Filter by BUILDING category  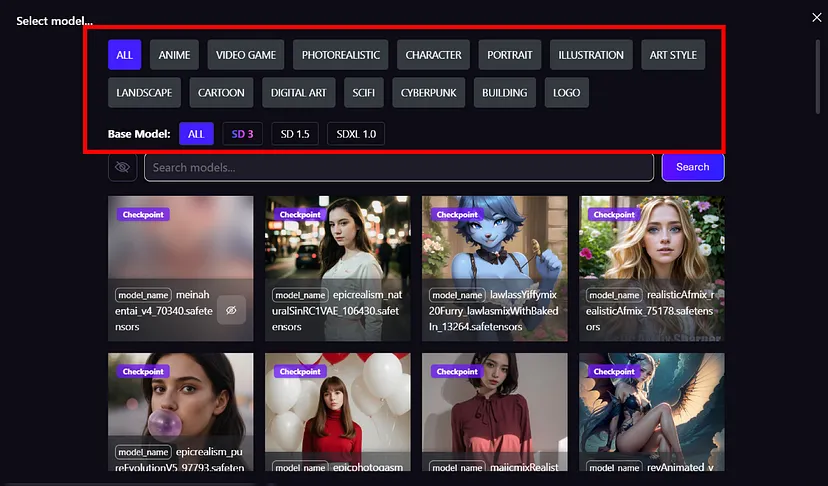[504, 93]
